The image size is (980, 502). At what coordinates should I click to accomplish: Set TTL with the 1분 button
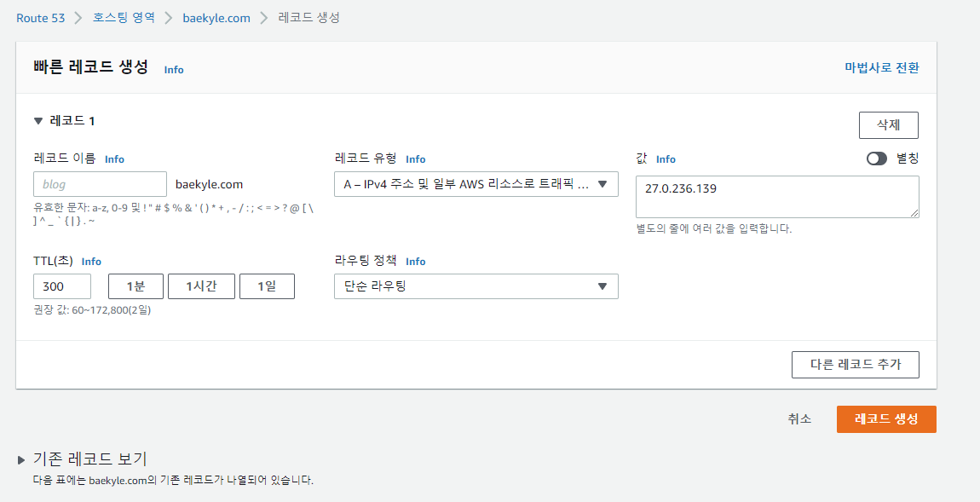135,286
